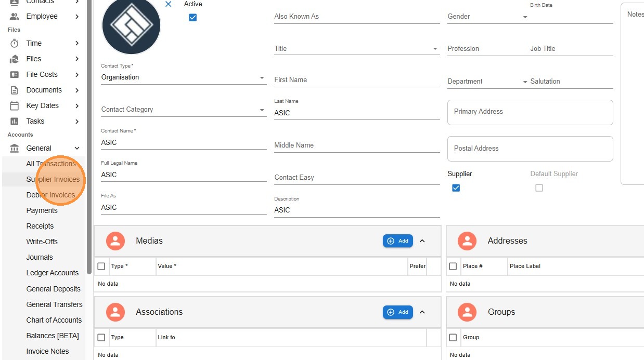
Task: Select all rows in Groups table
Action: pyautogui.click(x=453, y=337)
